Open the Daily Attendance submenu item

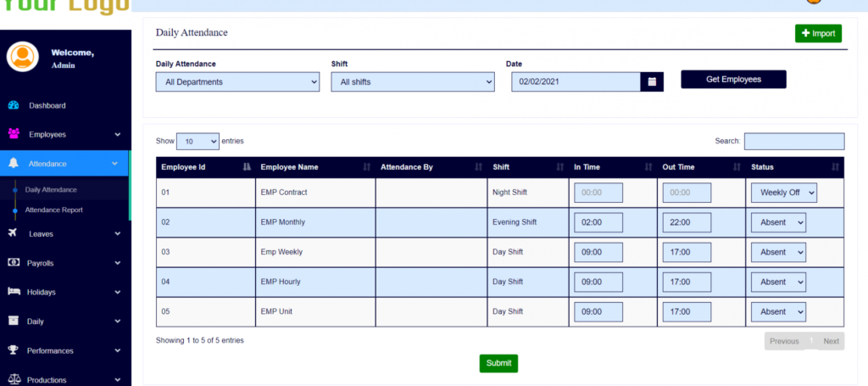50,189
